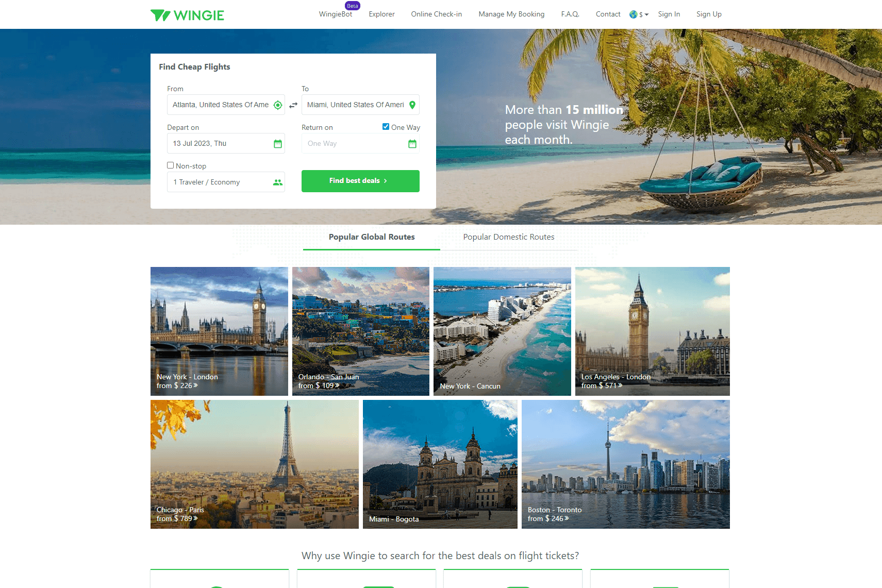Open the Return on calendar icon

(412, 144)
